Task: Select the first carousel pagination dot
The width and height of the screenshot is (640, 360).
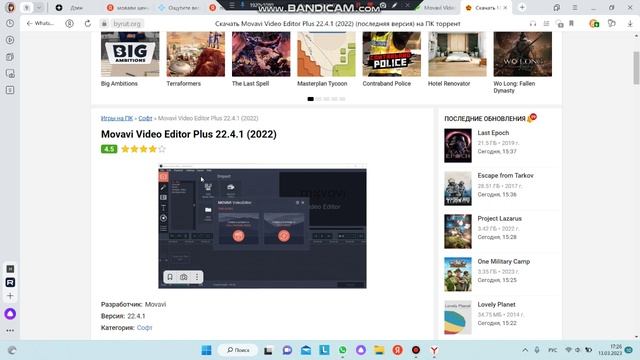Action: [x=311, y=99]
